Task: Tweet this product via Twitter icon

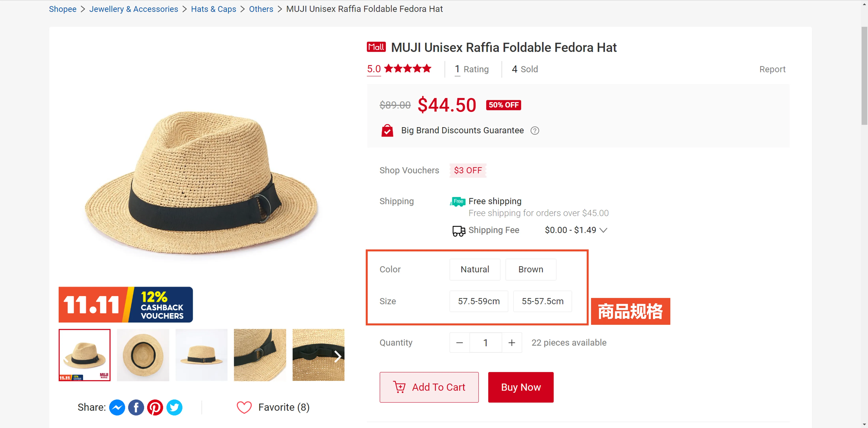Action: click(x=174, y=407)
